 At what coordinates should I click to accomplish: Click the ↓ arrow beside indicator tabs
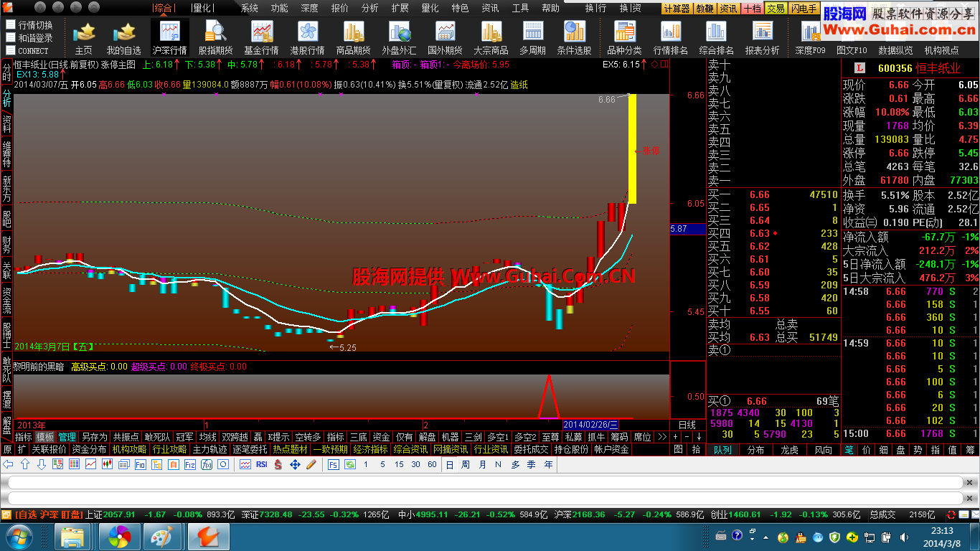[x=699, y=436]
